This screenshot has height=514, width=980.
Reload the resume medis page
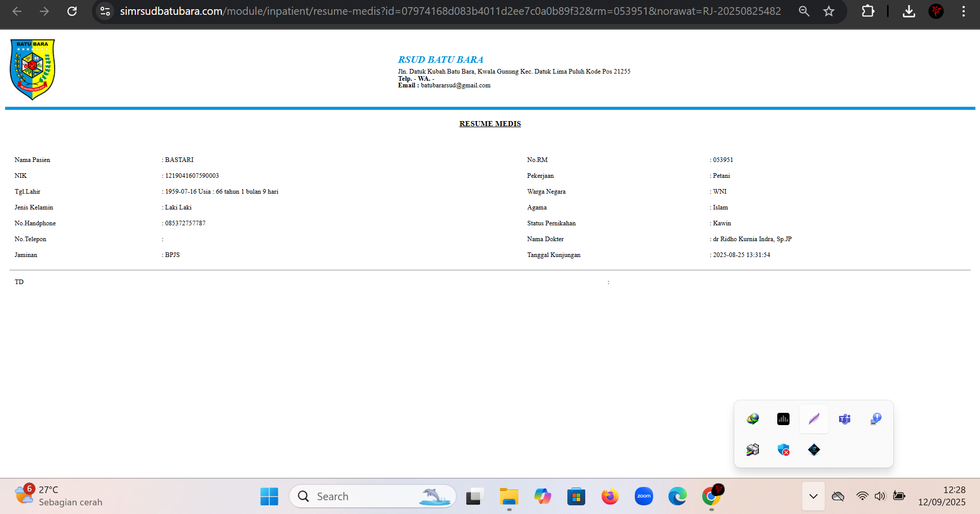coord(72,11)
